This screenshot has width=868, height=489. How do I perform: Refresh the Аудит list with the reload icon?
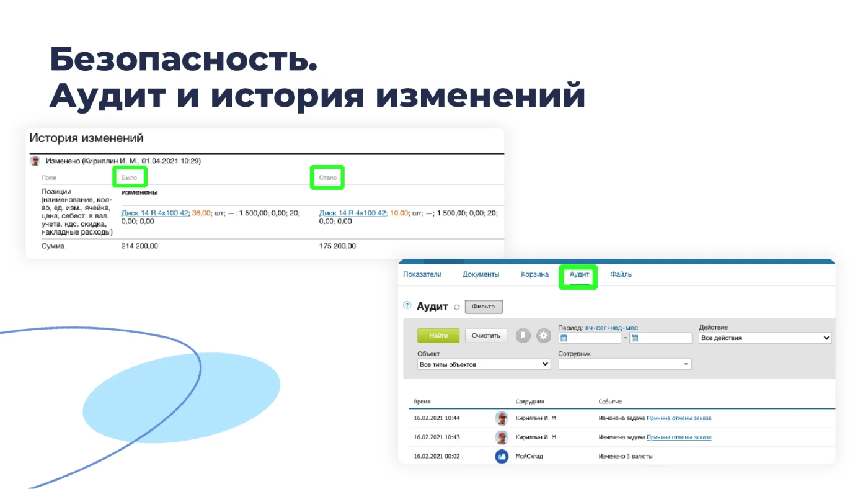(457, 307)
